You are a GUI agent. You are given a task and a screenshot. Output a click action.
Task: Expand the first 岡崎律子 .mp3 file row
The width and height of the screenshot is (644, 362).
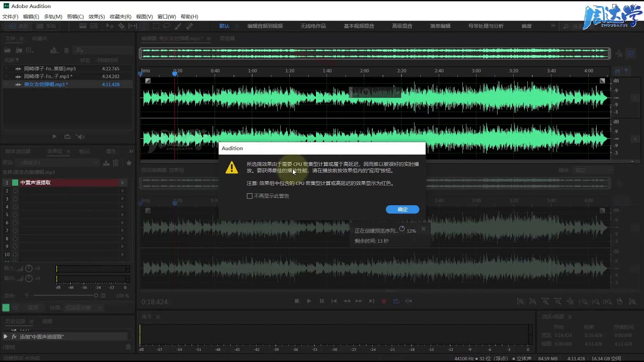click(6, 68)
